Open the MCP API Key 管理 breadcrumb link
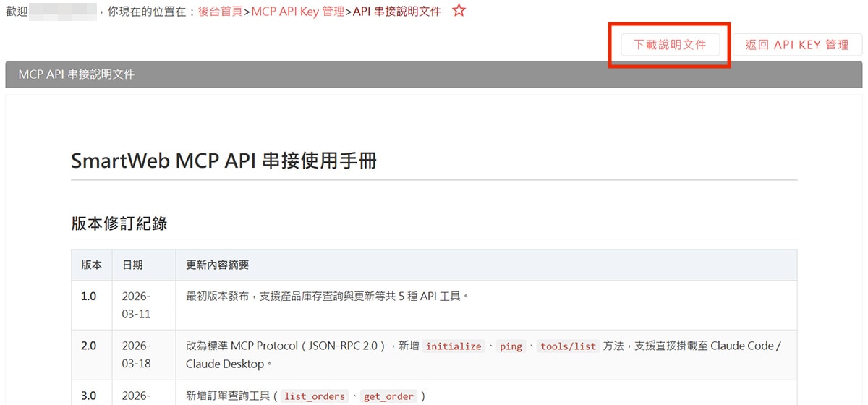 [x=297, y=12]
